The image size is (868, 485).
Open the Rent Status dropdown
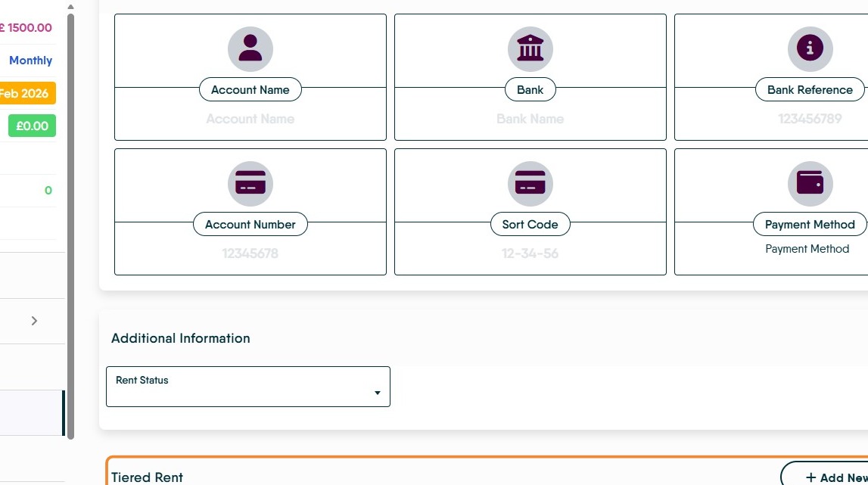(x=248, y=387)
